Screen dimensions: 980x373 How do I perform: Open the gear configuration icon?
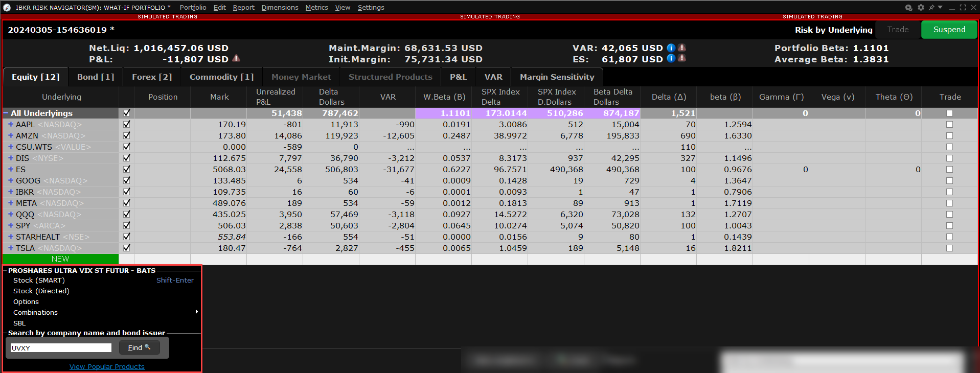click(921, 8)
